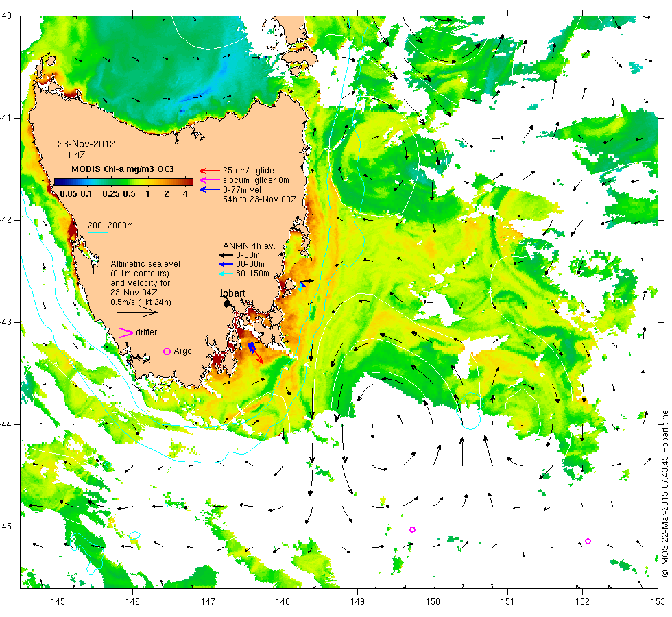Click the 'slocum_glider 0m' legend text
This screenshot has width=672, height=617.
tap(256, 180)
